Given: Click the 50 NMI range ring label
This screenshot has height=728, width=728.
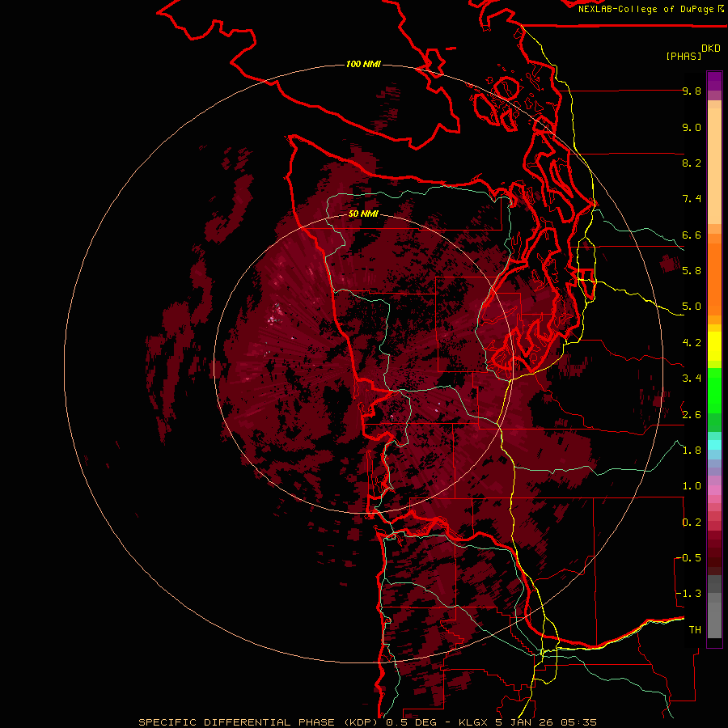Looking at the screenshot, I should tap(363, 214).
